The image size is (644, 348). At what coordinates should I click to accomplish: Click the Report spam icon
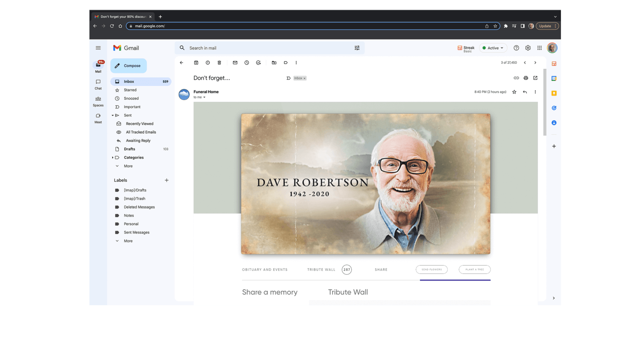click(208, 63)
